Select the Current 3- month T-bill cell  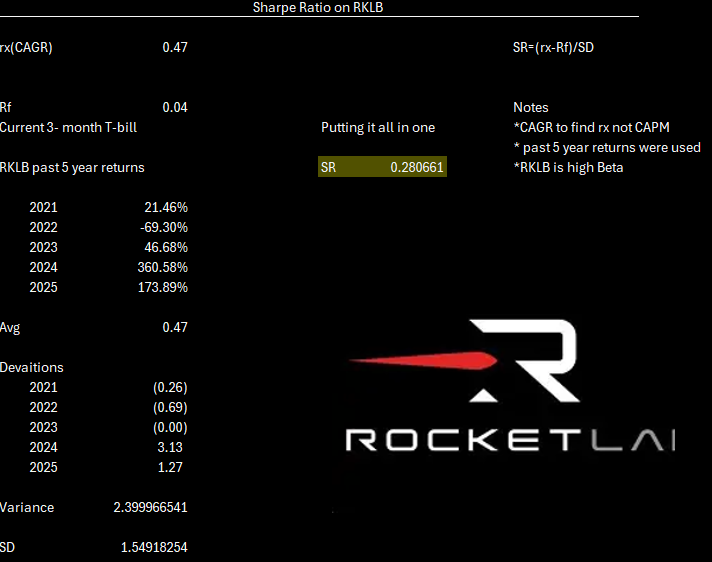(x=68, y=127)
